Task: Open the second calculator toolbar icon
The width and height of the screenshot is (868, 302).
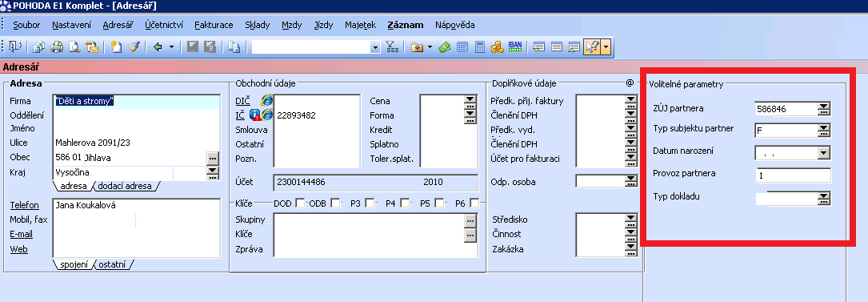Action: (479, 47)
